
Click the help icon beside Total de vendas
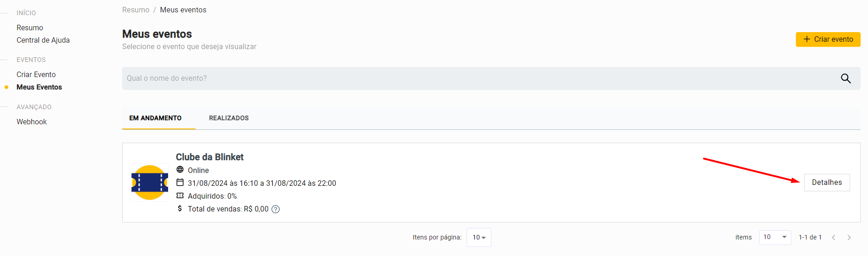[x=276, y=209]
